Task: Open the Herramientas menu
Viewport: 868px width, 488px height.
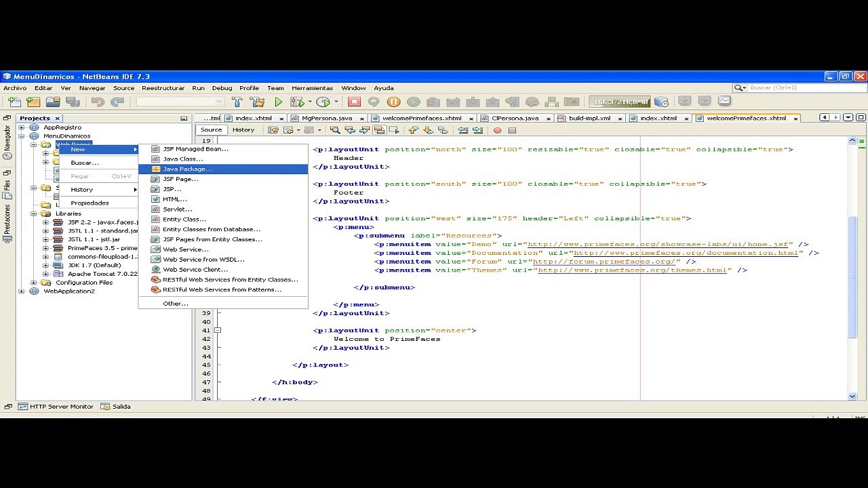Action: tap(312, 88)
